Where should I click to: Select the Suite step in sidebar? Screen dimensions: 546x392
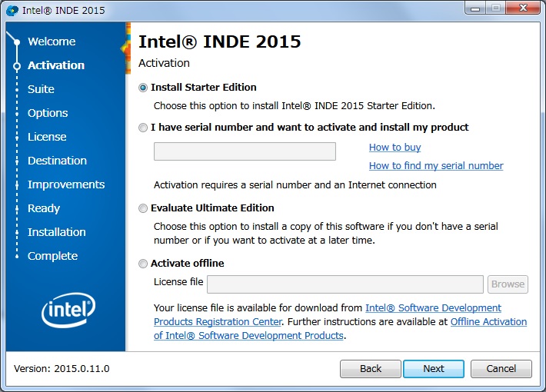pyautogui.click(x=41, y=89)
